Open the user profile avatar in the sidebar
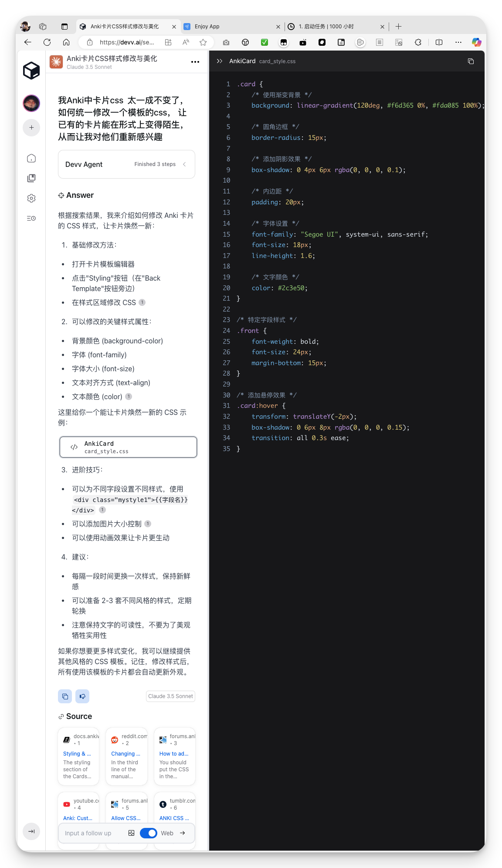Image resolution: width=502 pixels, height=868 pixels. click(x=31, y=103)
